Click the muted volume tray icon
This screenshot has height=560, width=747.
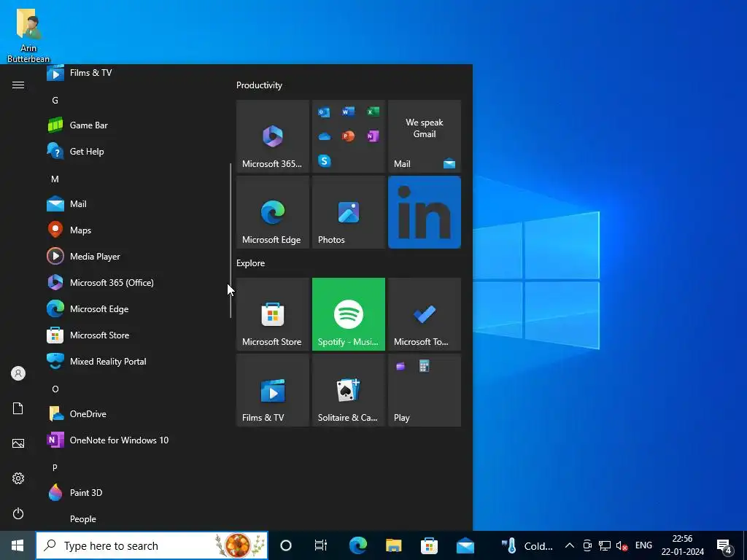point(622,545)
